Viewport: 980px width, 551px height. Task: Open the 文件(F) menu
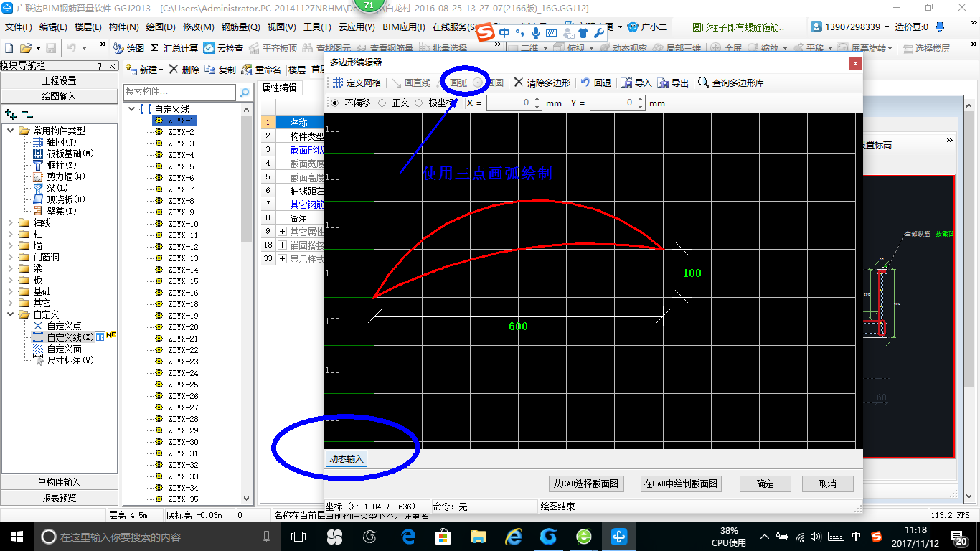tap(18, 27)
